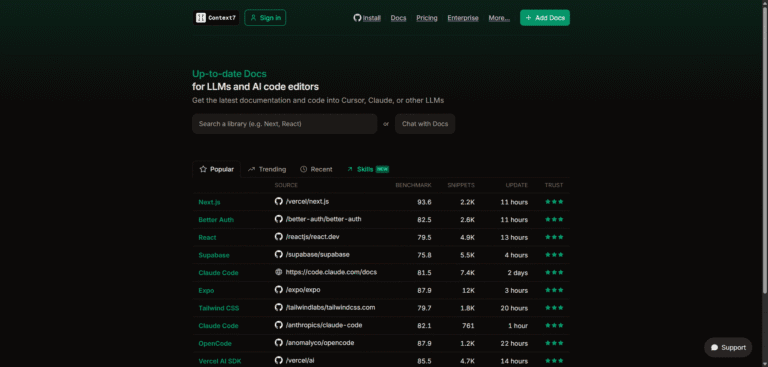The image size is (768, 367).
Task: Click the trust stars in Supabase row
Action: point(554,254)
